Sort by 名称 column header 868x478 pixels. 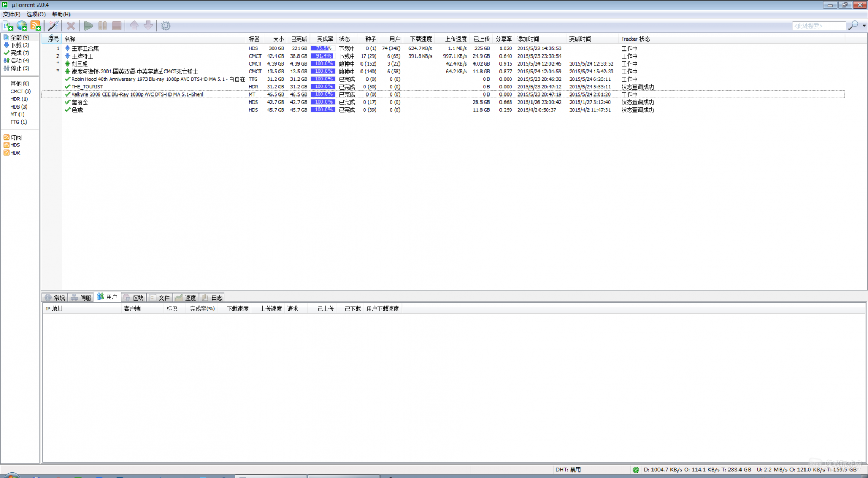(154, 39)
